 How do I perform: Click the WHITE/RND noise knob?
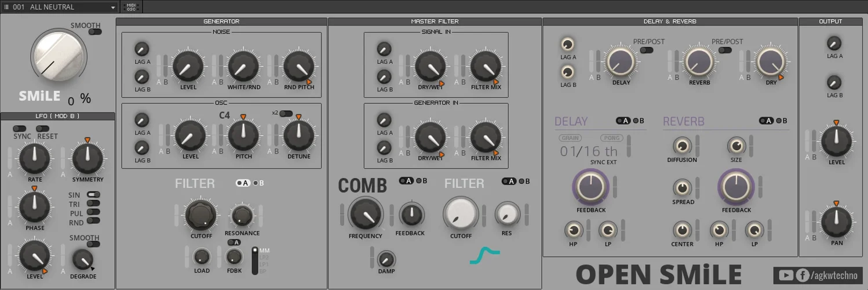pos(243,66)
